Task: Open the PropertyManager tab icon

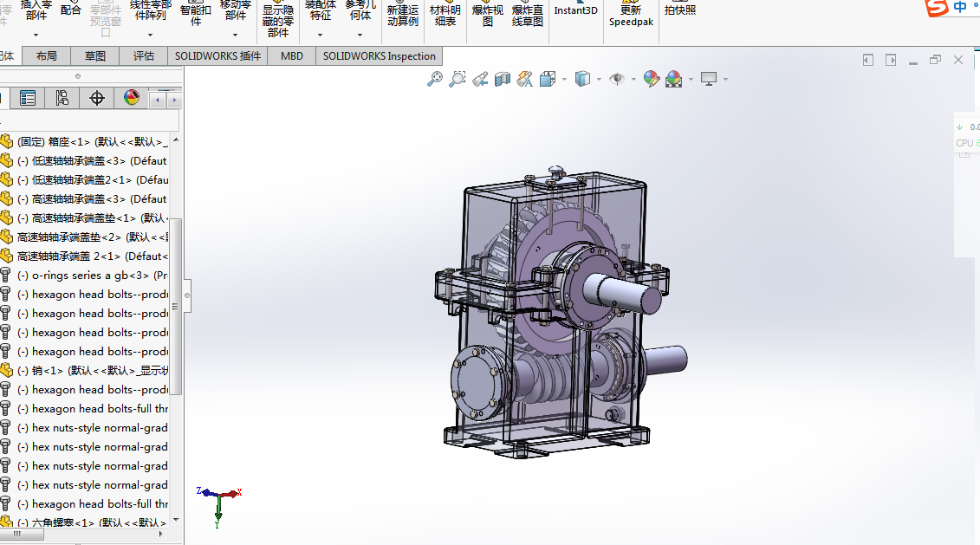Action: (x=28, y=98)
